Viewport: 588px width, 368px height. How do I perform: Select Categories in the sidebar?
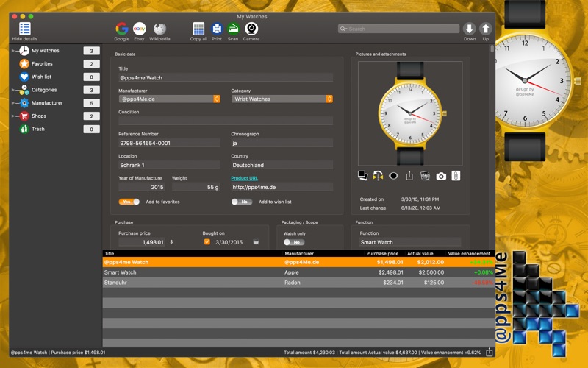click(x=44, y=90)
